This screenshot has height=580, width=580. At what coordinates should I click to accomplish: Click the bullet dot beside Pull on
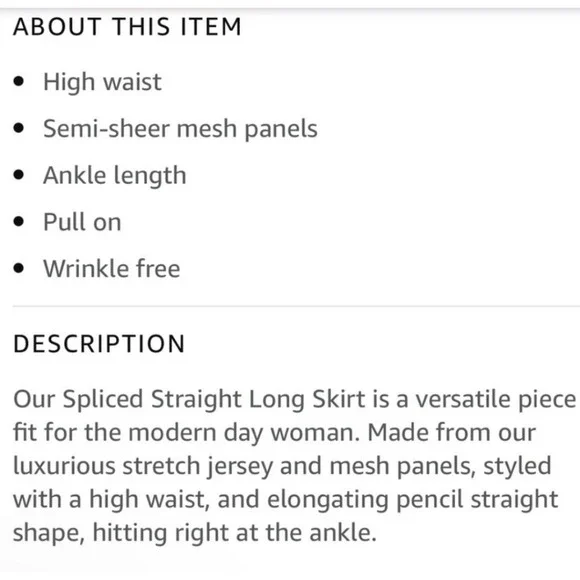[x=18, y=222]
